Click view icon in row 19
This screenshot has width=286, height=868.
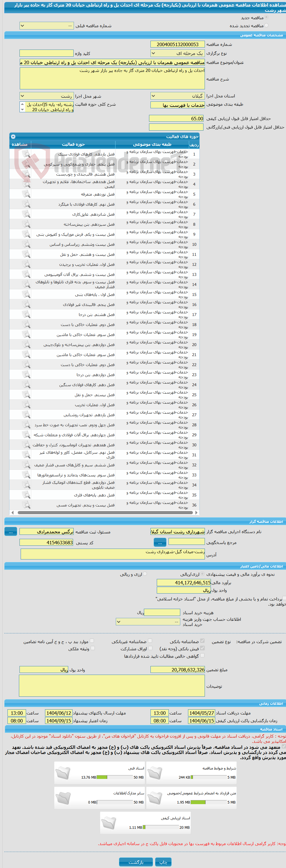click(26, 335)
